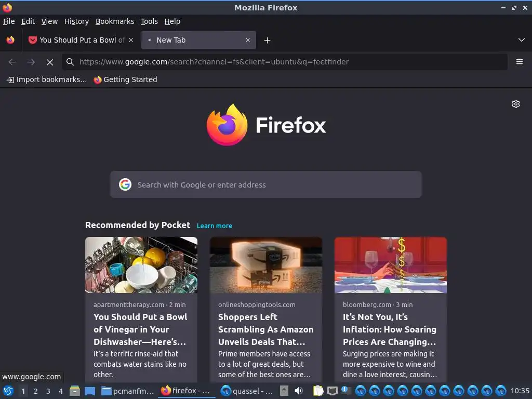Switch to workspace 2 in the pager
This screenshot has width=532, height=399.
pyautogui.click(x=36, y=391)
